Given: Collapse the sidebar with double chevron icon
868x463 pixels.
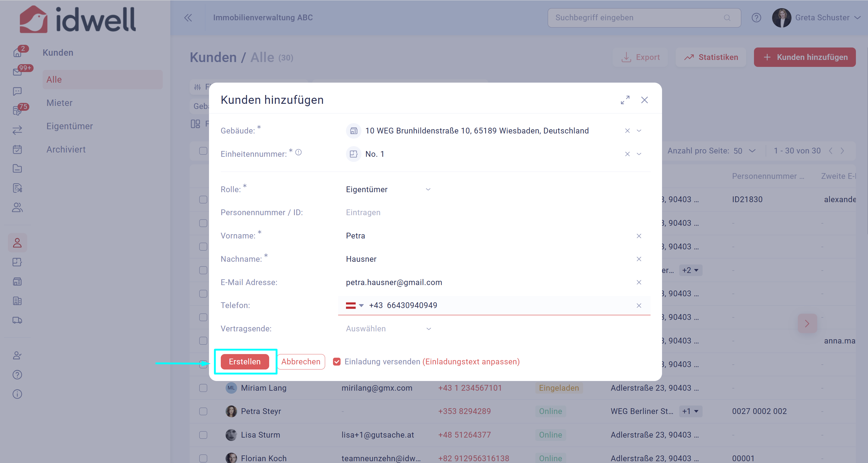Looking at the screenshot, I should pyautogui.click(x=188, y=18).
